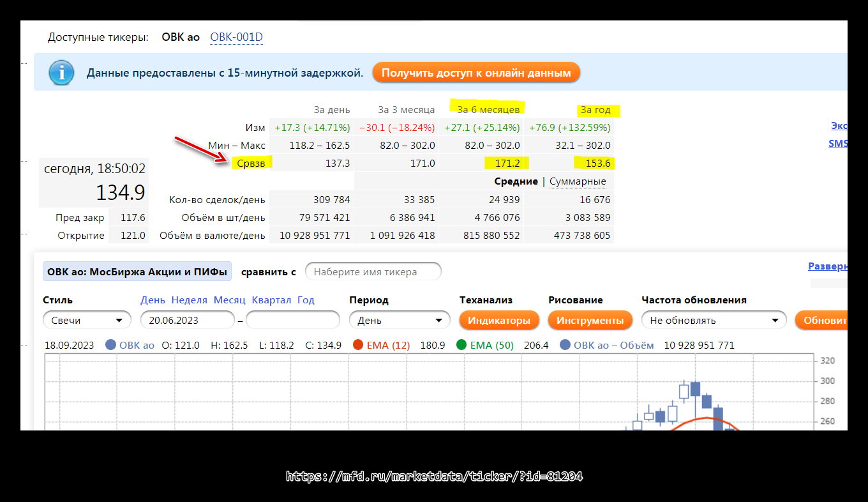Open the Стиль dropdown showing Свечи
The height and width of the screenshot is (502, 868).
tap(87, 320)
